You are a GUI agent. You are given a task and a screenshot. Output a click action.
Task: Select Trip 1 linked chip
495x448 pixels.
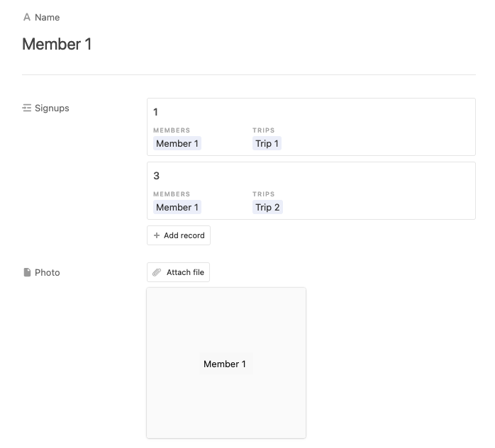point(267,144)
